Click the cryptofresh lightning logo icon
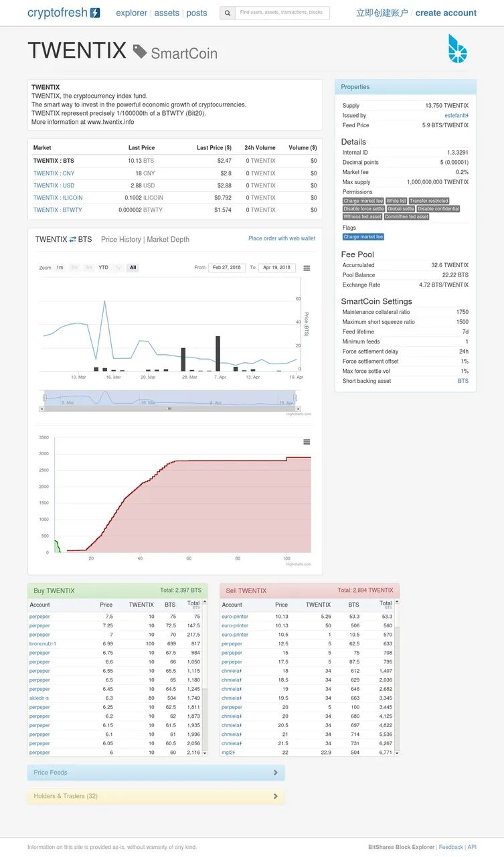 (95, 13)
